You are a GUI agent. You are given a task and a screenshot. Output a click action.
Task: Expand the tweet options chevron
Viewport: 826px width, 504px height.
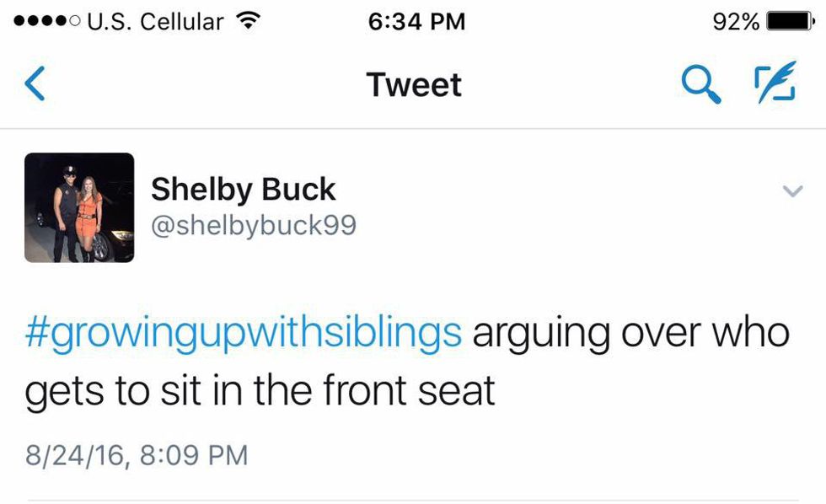pos(792,192)
